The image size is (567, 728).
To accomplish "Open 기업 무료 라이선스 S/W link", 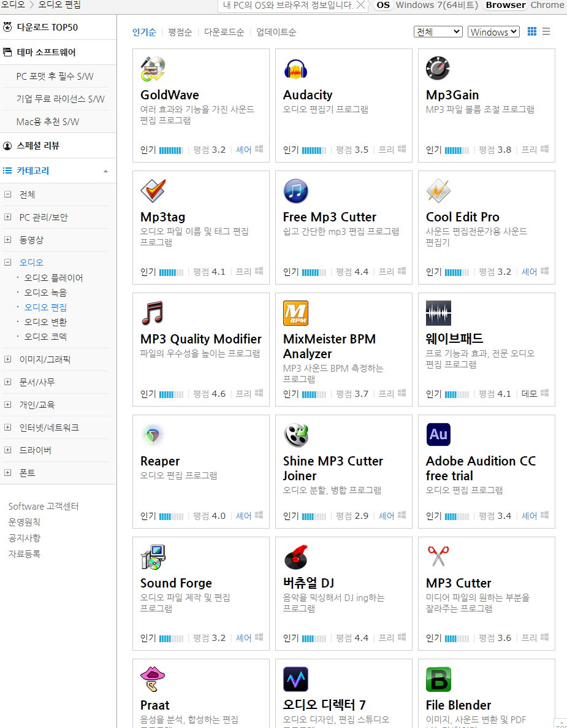I will 60,99.
